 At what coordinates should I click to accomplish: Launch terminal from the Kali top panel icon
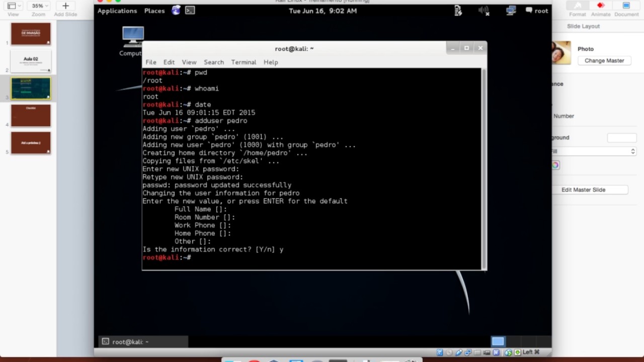coord(190,11)
